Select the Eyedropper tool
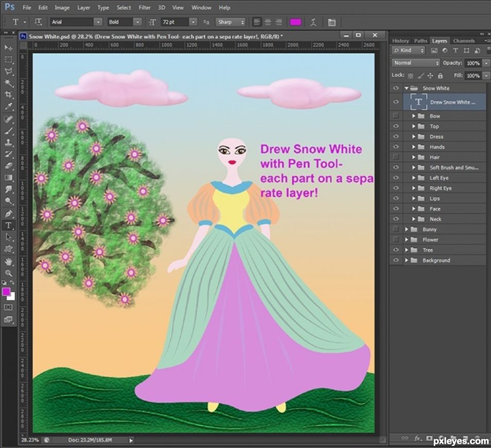Image resolution: width=491 pixels, height=448 pixels. point(8,107)
